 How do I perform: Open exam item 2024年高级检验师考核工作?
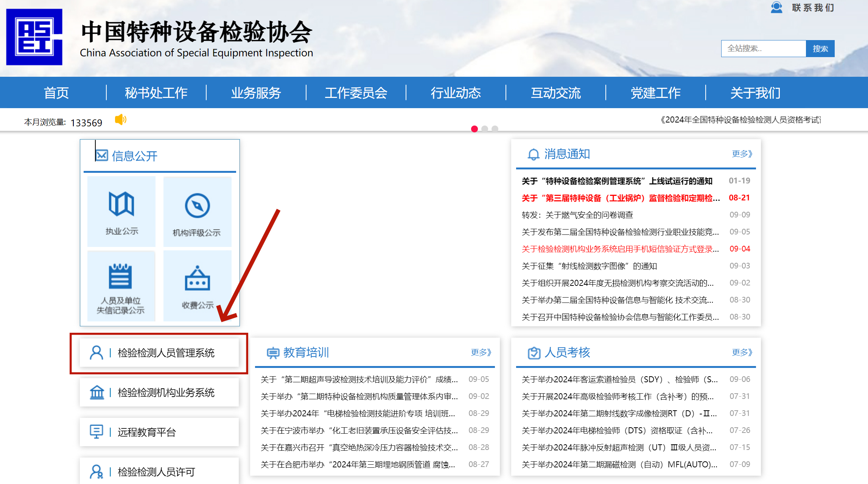tap(618, 396)
